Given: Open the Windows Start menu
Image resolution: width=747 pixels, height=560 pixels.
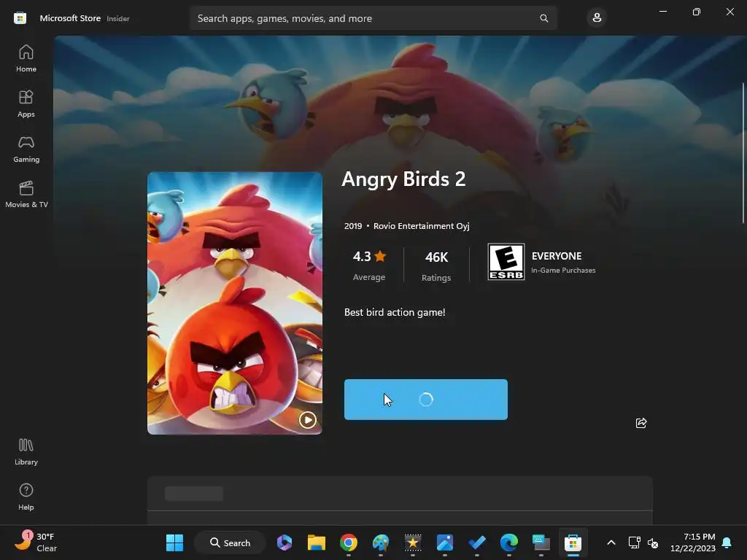Looking at the screenshot, I should pos(174,542).
